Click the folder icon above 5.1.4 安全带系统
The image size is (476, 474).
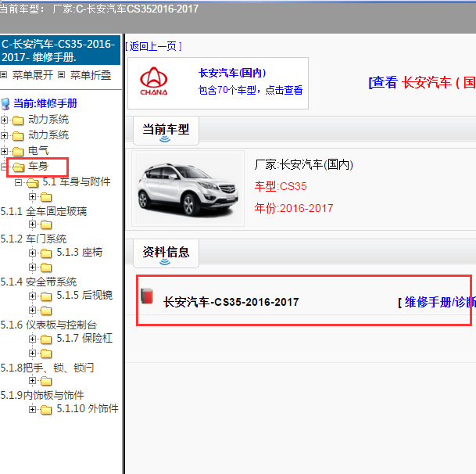[x=46, y=268]
